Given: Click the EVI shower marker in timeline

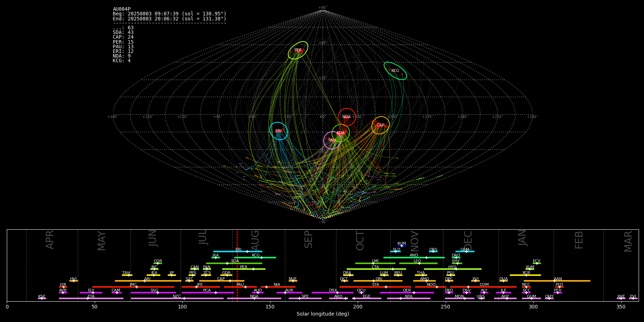Looking at the screenshot, I should (x=633, y=298).
